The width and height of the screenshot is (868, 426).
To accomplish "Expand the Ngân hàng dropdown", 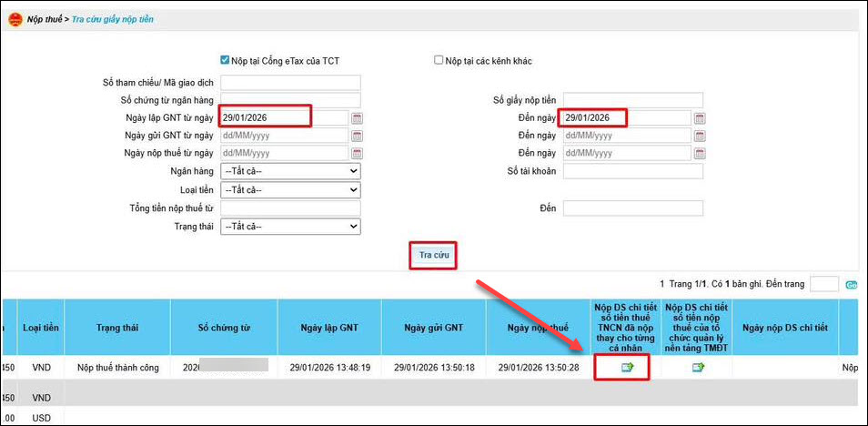I will point(290,171).
